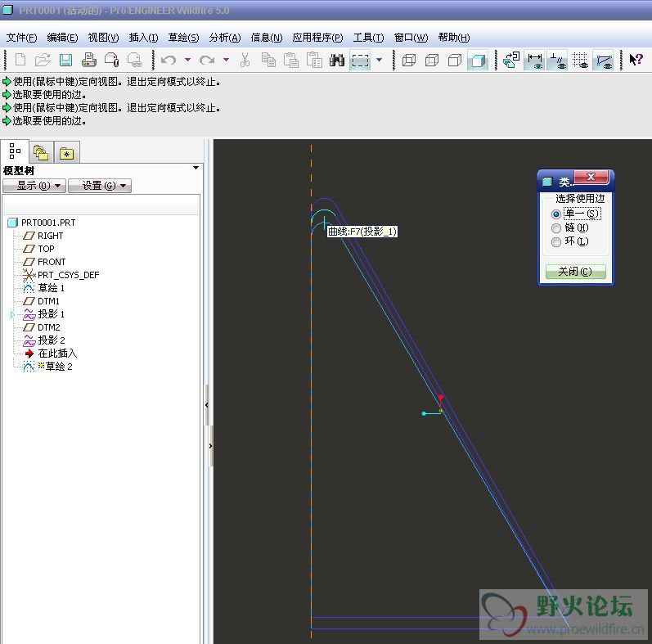
Task: Open the 信息(N) menu
Action: [267, 38]
